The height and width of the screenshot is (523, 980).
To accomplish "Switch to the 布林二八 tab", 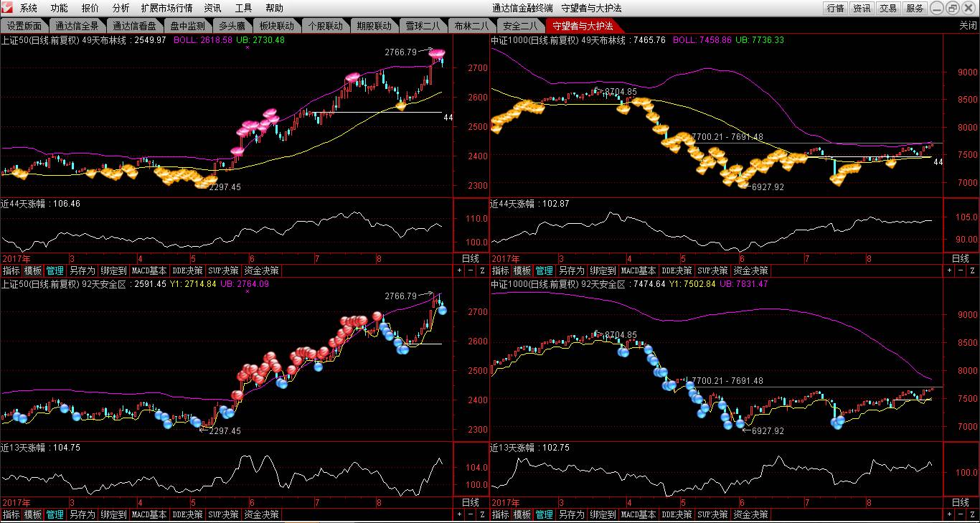I will coord(471,25).
